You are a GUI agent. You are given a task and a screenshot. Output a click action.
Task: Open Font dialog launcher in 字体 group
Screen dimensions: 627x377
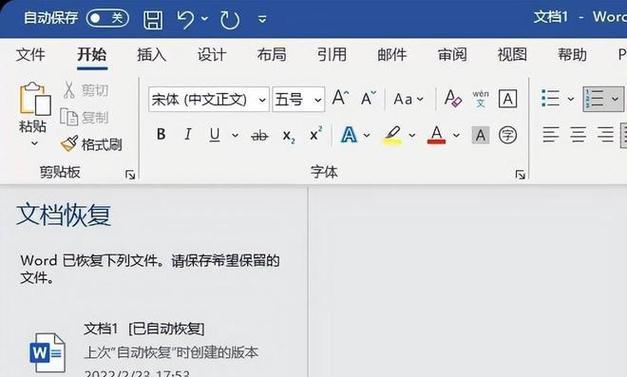pyautogui.click(x=520, y=175)
